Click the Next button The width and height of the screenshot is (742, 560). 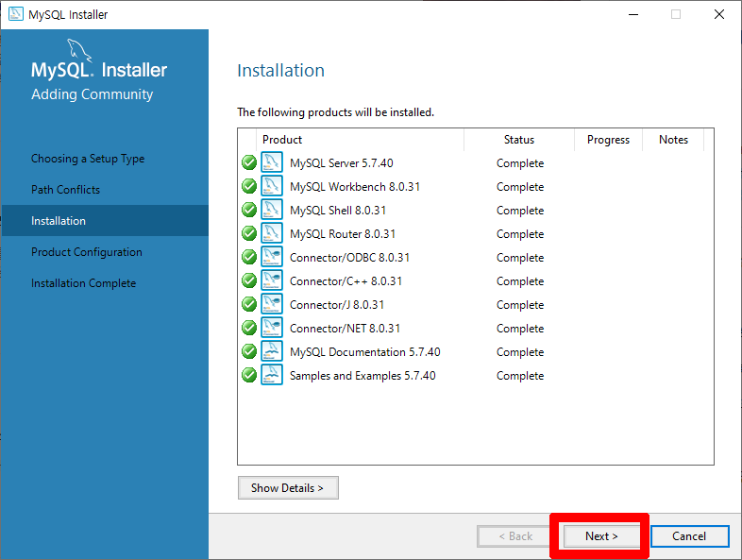coord(601,535)
